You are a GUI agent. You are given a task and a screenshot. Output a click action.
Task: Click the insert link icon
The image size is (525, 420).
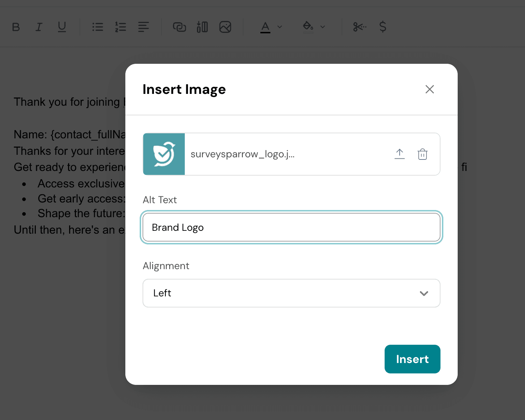(179, 27)
